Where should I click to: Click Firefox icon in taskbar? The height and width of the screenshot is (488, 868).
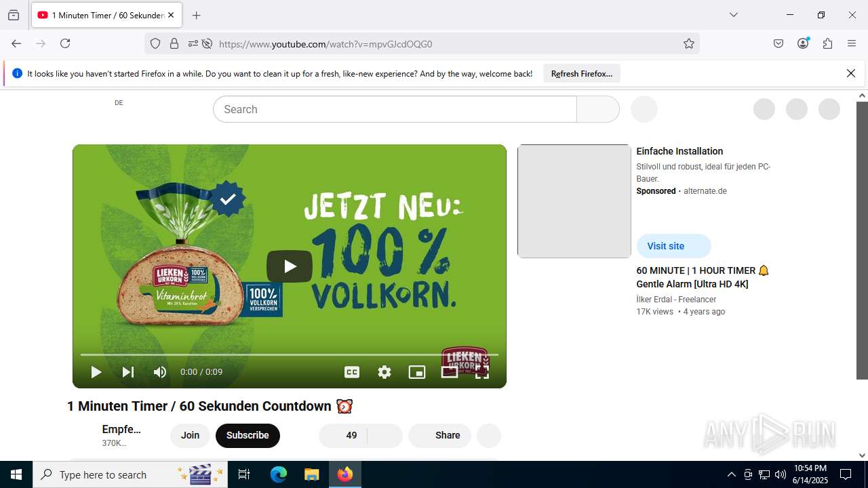point(345,474)
